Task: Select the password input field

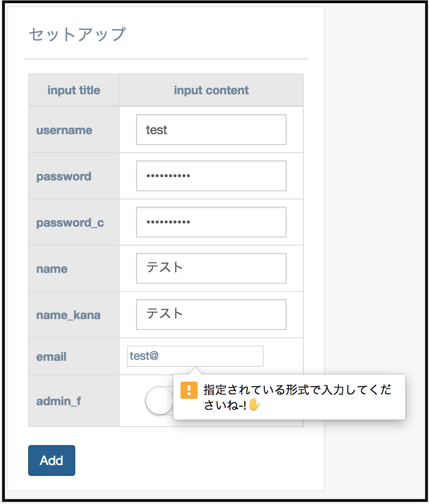Action: (x=211, y=175)
